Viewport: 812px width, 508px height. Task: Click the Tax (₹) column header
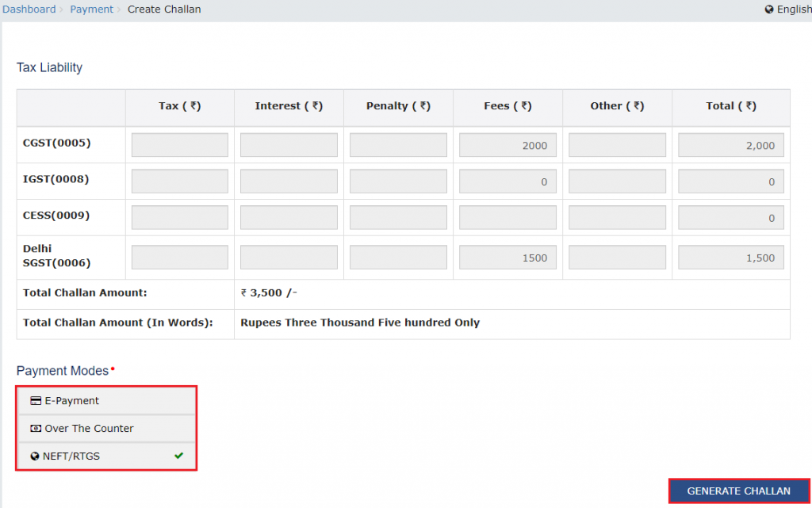(x=180, y=106)
